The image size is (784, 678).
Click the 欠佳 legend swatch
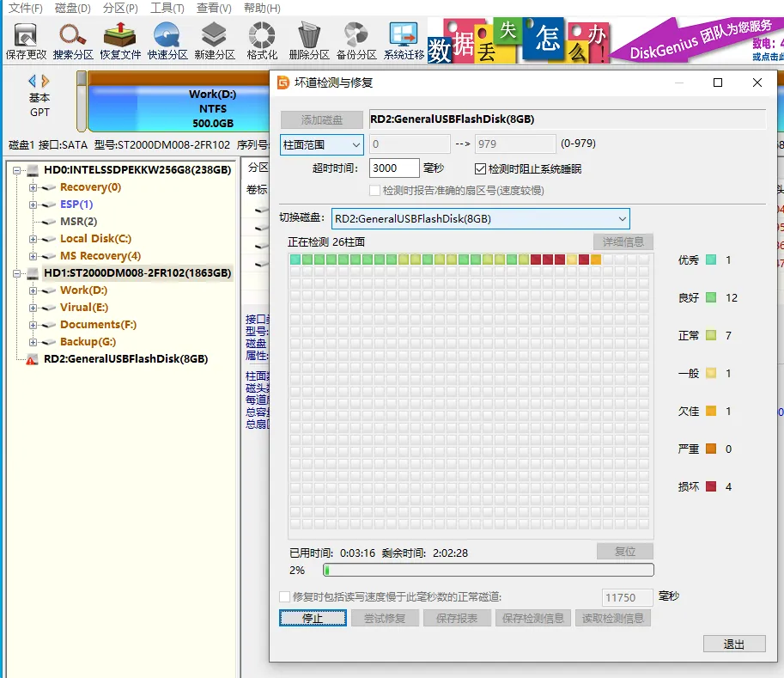tap(711, 411)
